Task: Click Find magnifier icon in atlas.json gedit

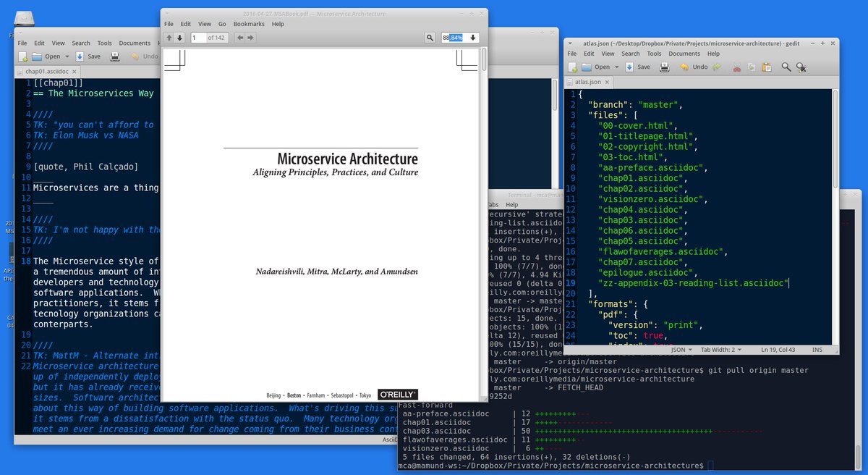Action: pyautogui.click(x=786, y=67)
